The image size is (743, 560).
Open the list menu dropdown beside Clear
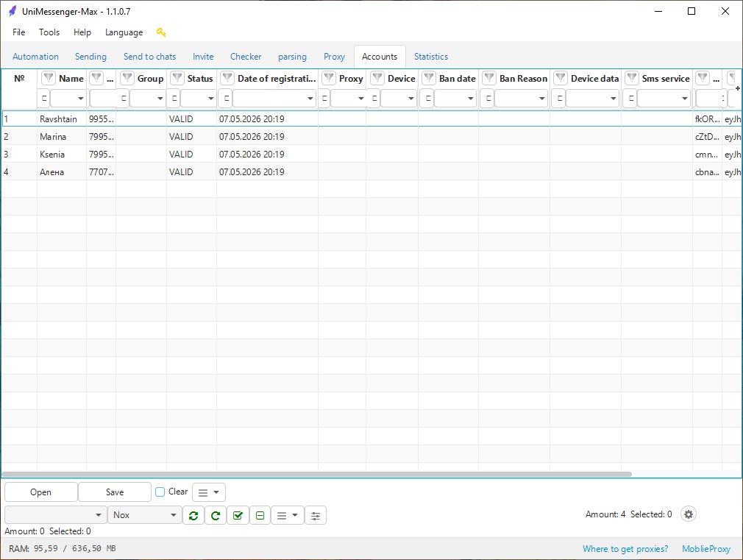209,492
